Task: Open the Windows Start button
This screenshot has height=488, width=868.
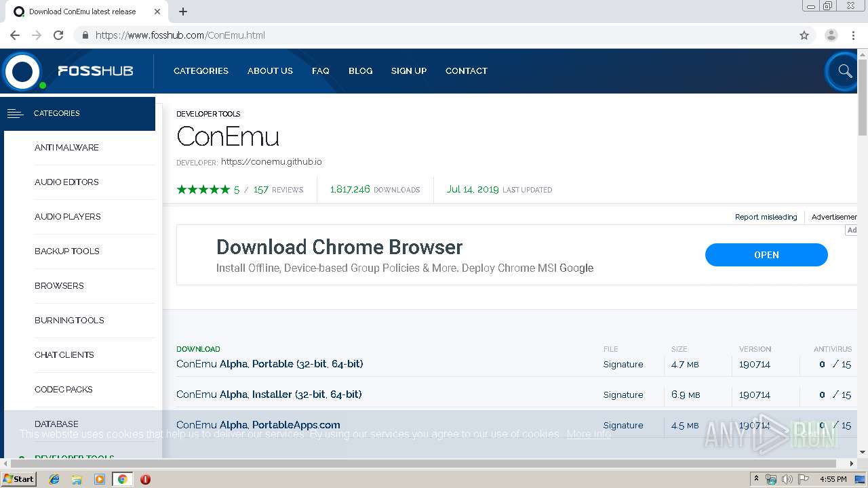Action: (x=18, y=479)
